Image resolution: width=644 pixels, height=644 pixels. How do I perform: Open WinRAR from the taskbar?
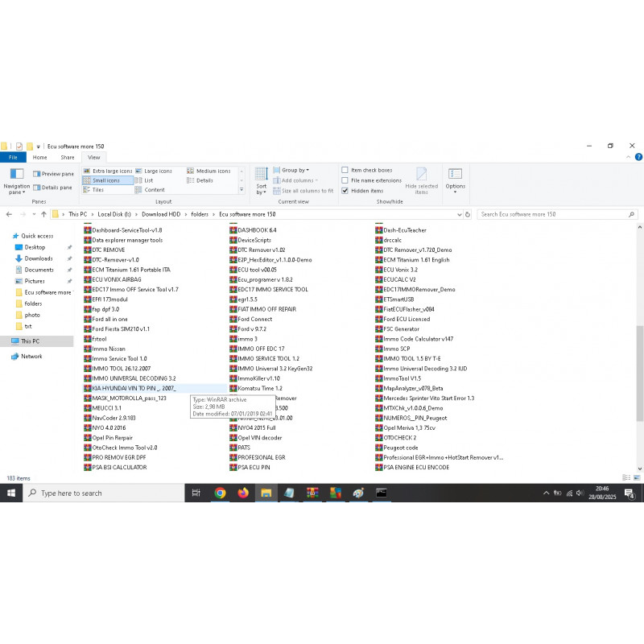pos(312,493)
